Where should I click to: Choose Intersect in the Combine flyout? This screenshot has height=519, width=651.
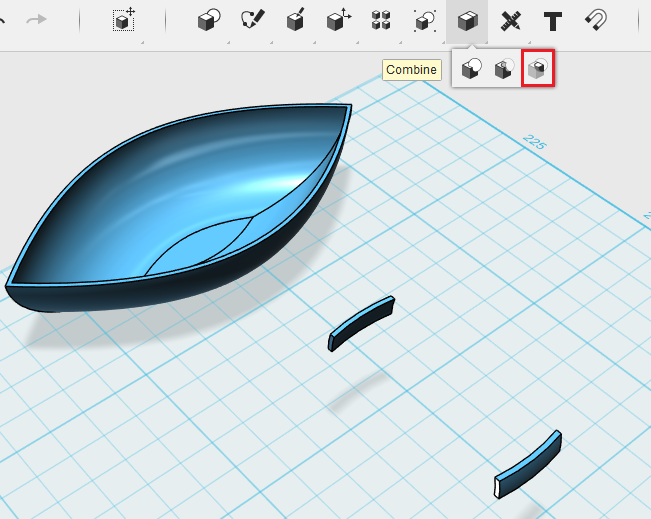coord(538,69)
